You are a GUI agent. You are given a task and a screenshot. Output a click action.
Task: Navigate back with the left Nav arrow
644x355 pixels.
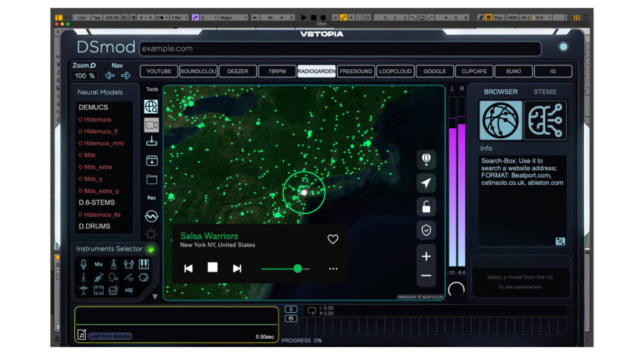tap(109, 75)
